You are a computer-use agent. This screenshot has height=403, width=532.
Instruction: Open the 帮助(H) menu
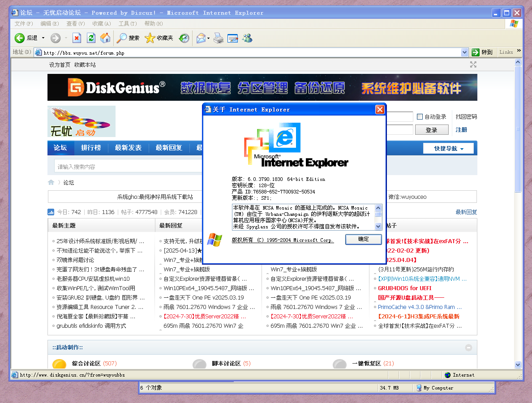click(x=153, y=23)
